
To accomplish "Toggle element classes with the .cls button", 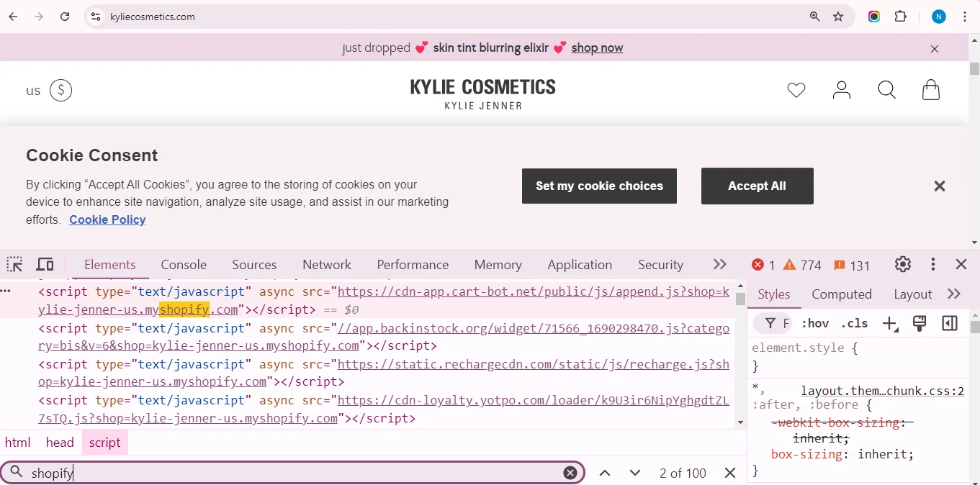I will (x=854, y=323).
